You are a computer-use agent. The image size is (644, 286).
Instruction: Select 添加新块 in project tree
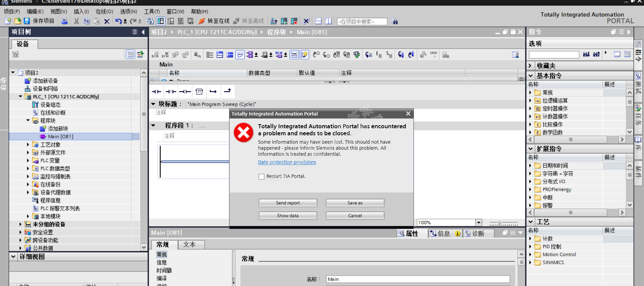coord(54,129)
